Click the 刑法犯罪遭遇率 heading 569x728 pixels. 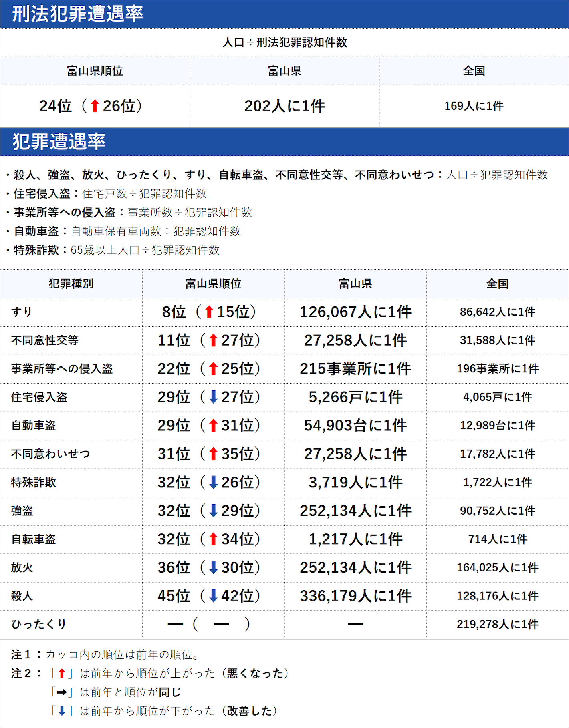(77, 14)
